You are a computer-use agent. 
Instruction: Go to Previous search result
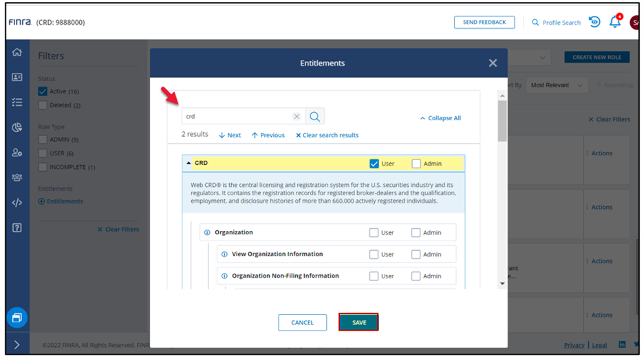[x=268, y=135]
